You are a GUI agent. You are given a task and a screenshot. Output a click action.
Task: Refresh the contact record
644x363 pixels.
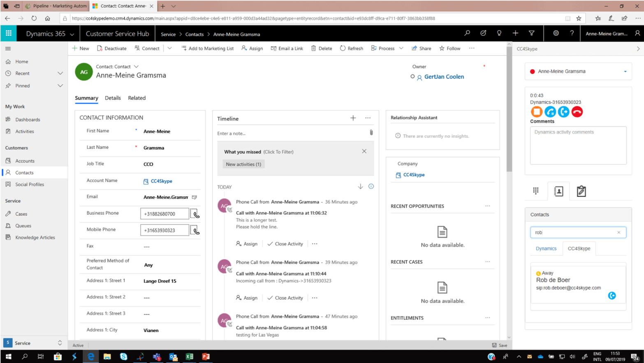click(351, 49)
